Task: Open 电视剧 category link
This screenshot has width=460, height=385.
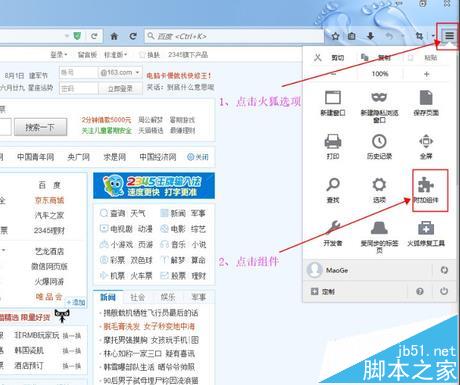Action: [121, 229]
